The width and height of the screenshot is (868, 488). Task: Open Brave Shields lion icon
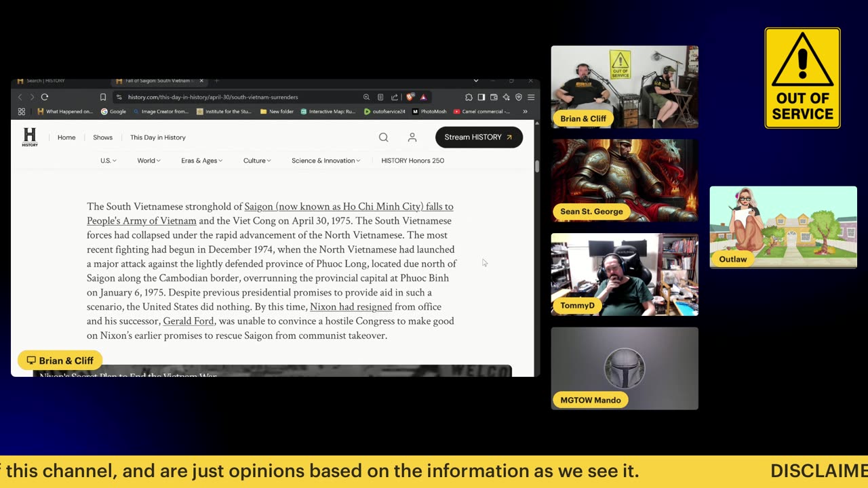click(410, 97)
